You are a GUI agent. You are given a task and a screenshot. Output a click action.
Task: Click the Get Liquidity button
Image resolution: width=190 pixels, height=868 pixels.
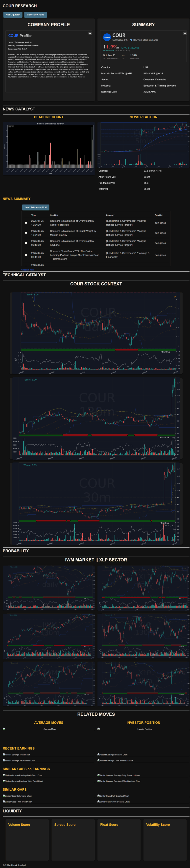pos(13,15)
